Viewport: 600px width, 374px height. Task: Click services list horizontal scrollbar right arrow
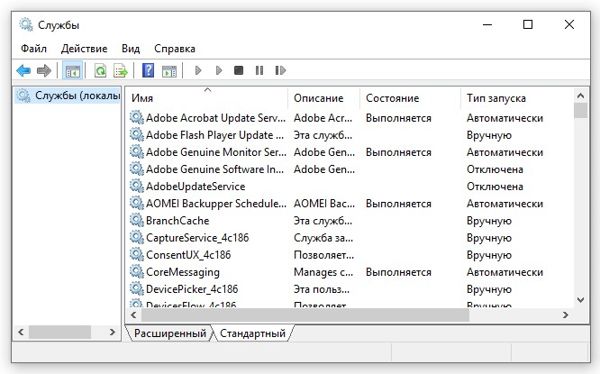tap(566, 315)
